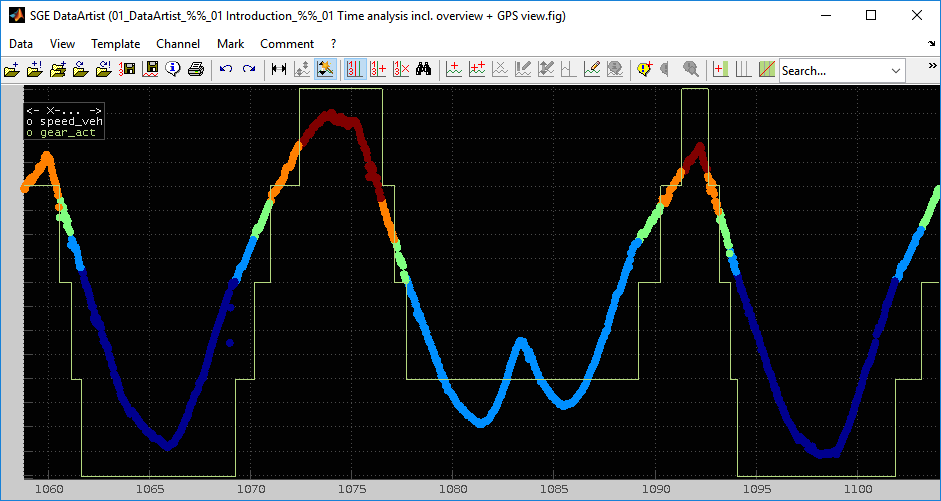The image size is (941, 501).
Task: Open the Channel menu
Action: click(x=178, y=44)
